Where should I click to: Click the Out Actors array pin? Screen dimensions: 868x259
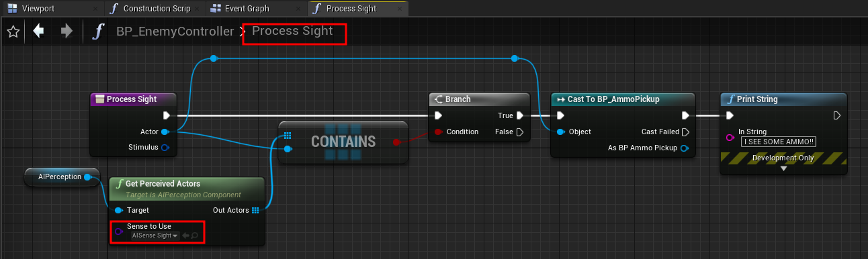pyautogui.click(x=255, y=210)
